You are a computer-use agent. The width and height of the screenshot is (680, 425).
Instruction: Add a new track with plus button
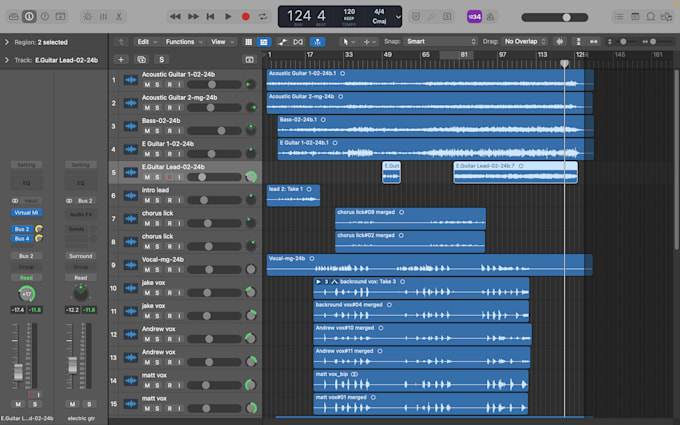click(121, 59)
